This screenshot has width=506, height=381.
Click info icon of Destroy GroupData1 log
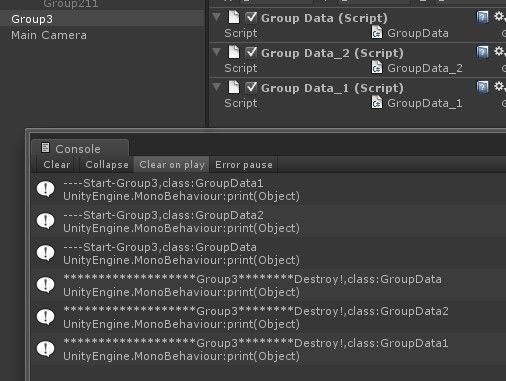tap(45, 349)
